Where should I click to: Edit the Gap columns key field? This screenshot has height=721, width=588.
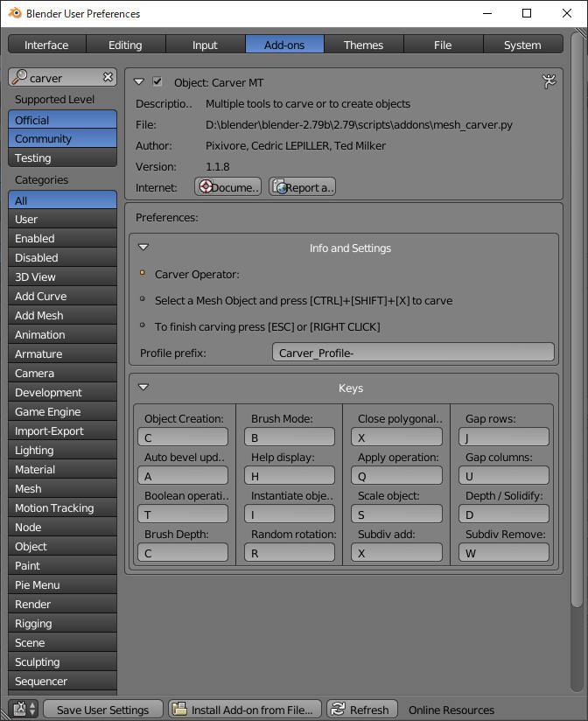coord(504,476)
